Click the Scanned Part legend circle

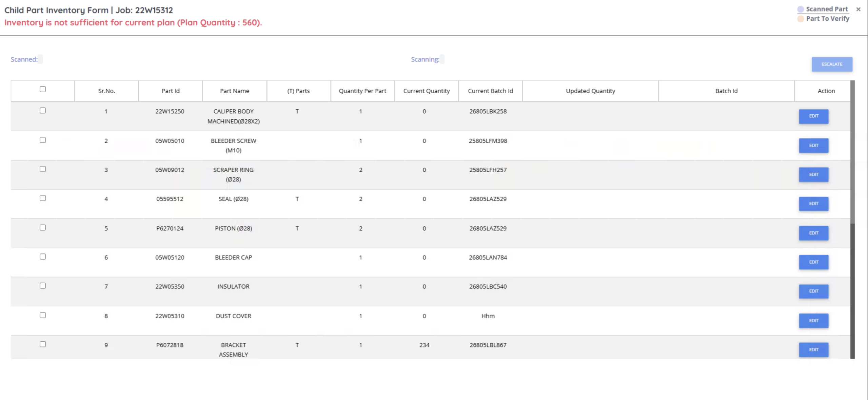[801, 9]
